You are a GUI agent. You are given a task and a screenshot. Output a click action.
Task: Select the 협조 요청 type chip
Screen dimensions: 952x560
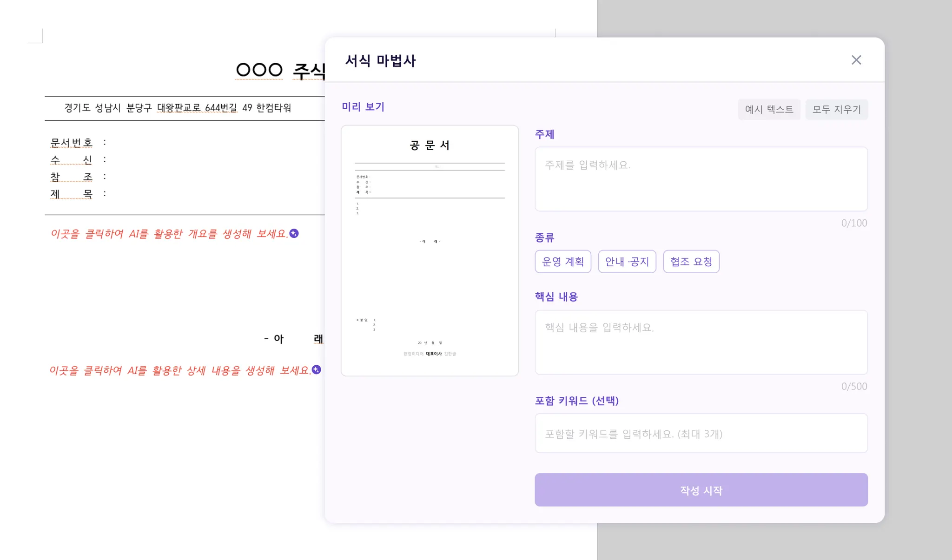coord(691,262)
